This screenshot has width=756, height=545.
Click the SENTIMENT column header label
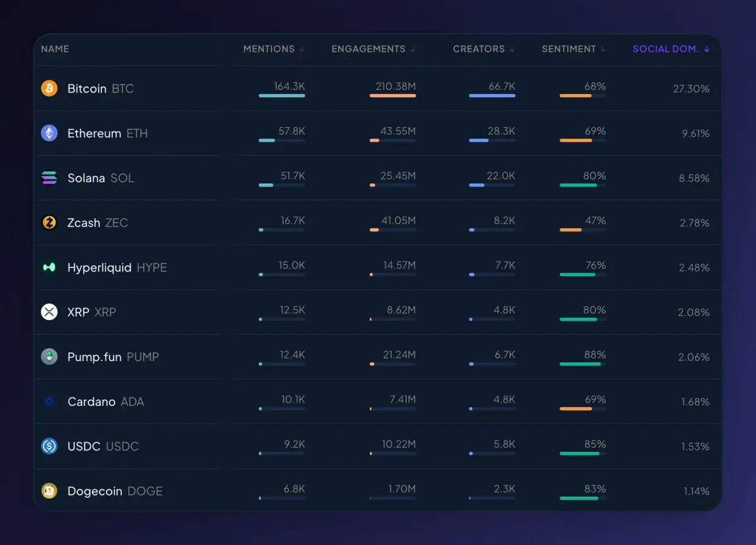click(x=569, y=49)
